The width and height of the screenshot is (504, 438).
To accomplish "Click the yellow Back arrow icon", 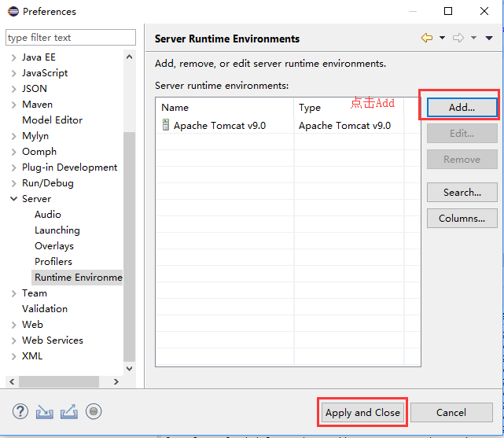I will (426, 38).
